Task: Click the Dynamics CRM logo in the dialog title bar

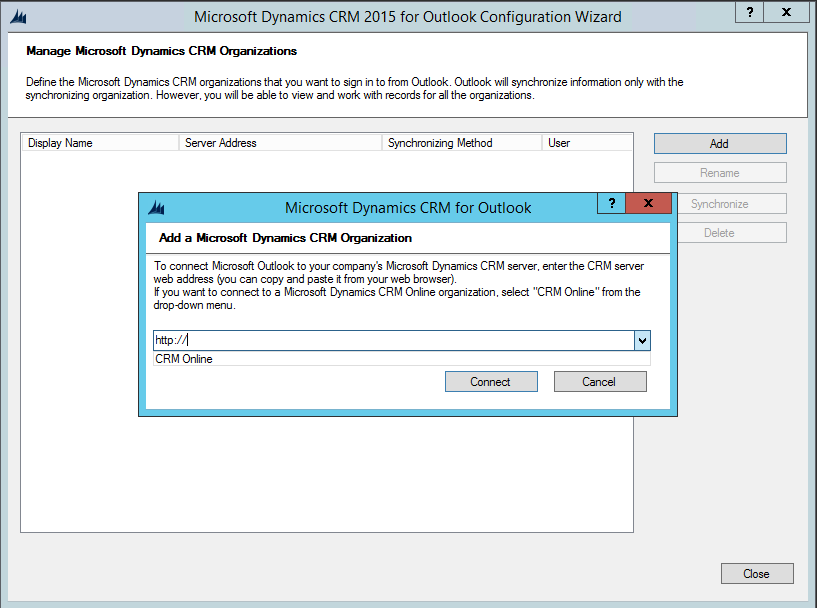Action: (156, 208)
